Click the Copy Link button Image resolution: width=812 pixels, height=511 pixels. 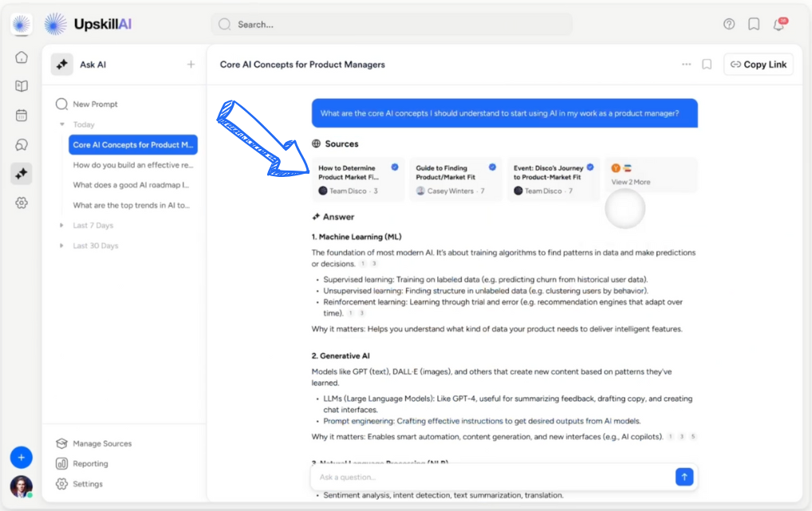[x=758, y=64]
